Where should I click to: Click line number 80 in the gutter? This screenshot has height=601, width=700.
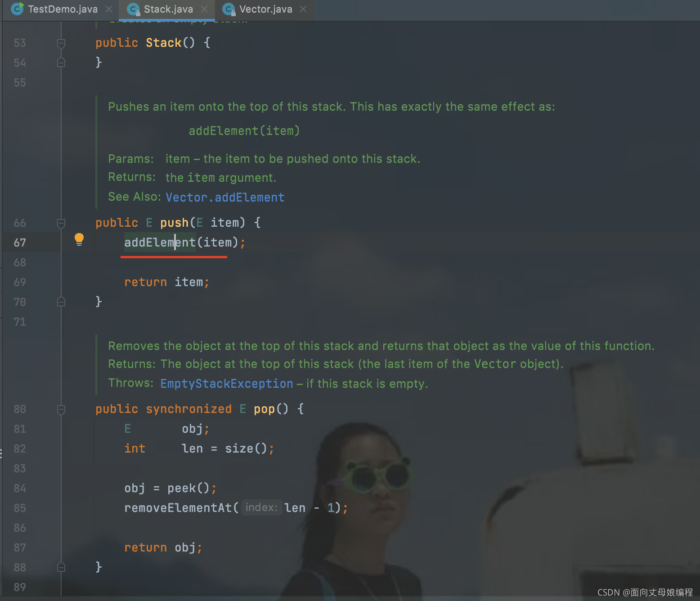pyautogui.click(x=20, y=409)
